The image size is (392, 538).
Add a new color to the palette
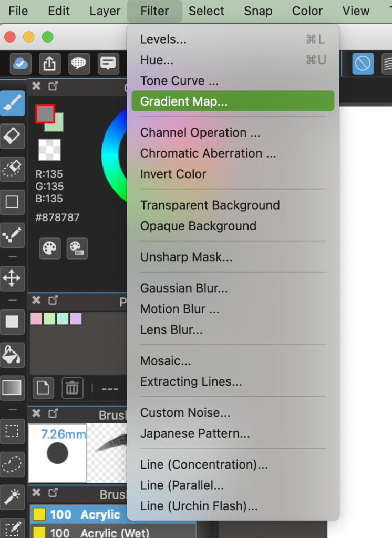pyautogui.click(x=43, y=388)
